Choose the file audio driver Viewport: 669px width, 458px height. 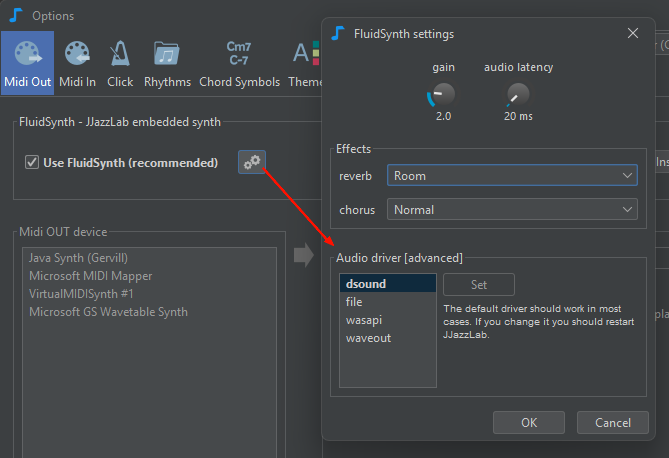(354, 302)
